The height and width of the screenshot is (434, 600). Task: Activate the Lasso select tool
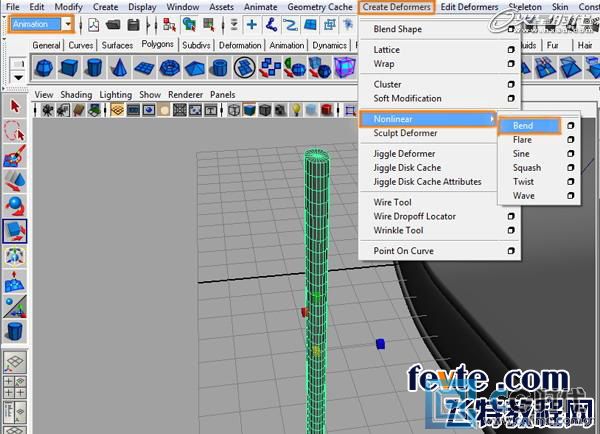click(15, 131)
